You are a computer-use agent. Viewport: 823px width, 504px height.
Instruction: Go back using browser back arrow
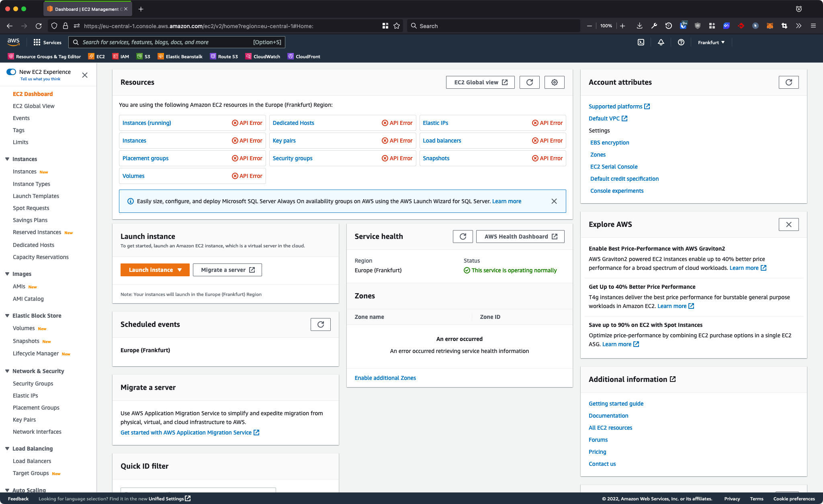(x=10, y=26)
